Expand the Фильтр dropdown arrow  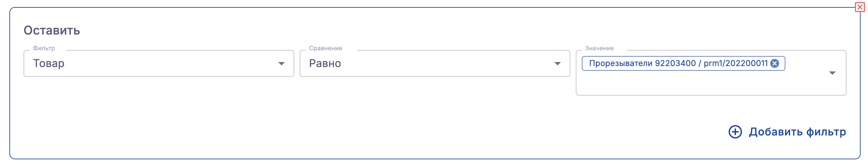click(281, 64)
